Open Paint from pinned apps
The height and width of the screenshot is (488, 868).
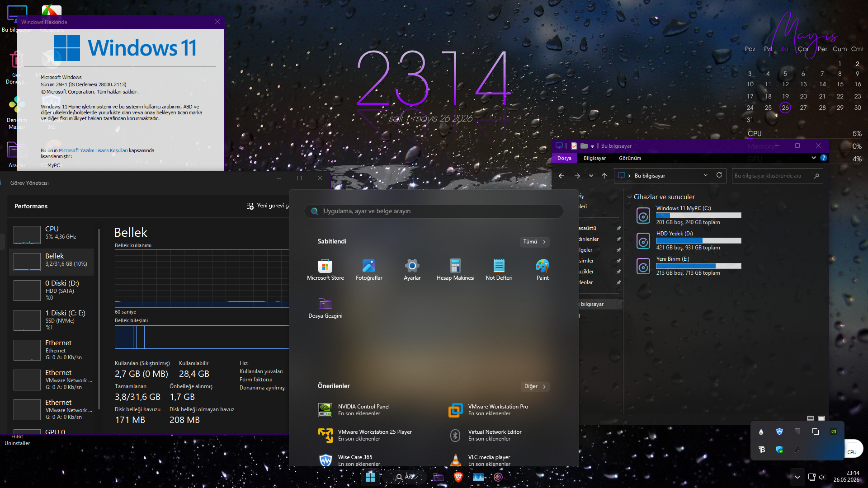coord(542,270)
